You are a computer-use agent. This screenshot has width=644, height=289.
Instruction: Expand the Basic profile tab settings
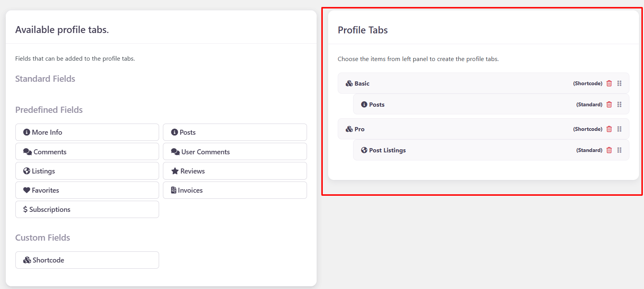tap(442, 83)
